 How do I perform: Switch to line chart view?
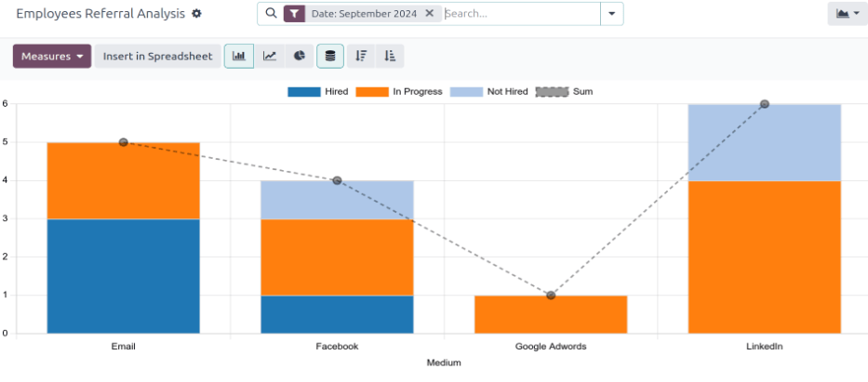point(269,56)
